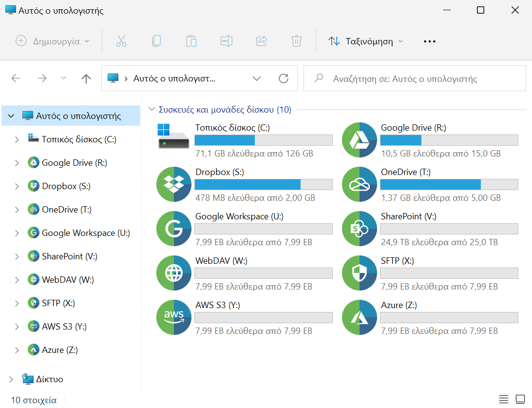The width and height of the screenshot is (532, 408).
Task: Click the Dropbox (S:) large drive icon
Action: pos(174,184)
